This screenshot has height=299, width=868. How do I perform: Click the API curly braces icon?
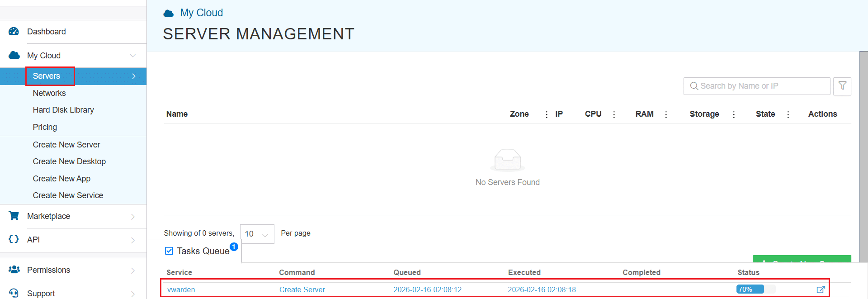click(14, 239)
